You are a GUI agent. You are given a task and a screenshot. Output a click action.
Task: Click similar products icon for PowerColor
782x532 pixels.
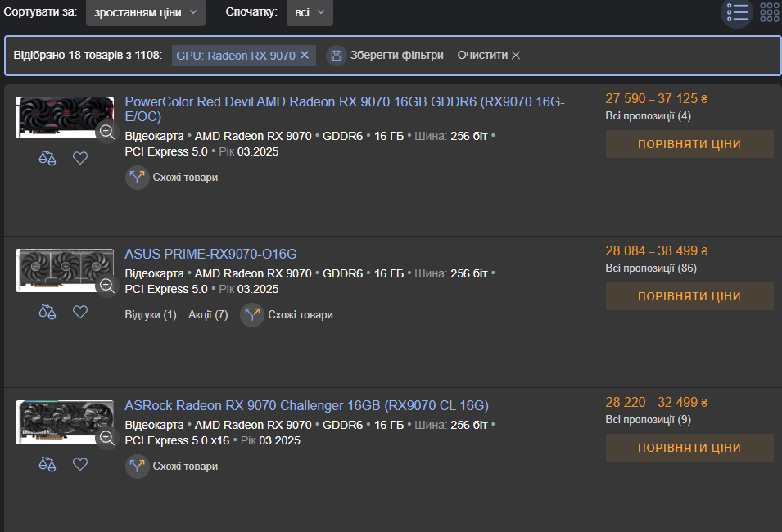coord(137,178)
